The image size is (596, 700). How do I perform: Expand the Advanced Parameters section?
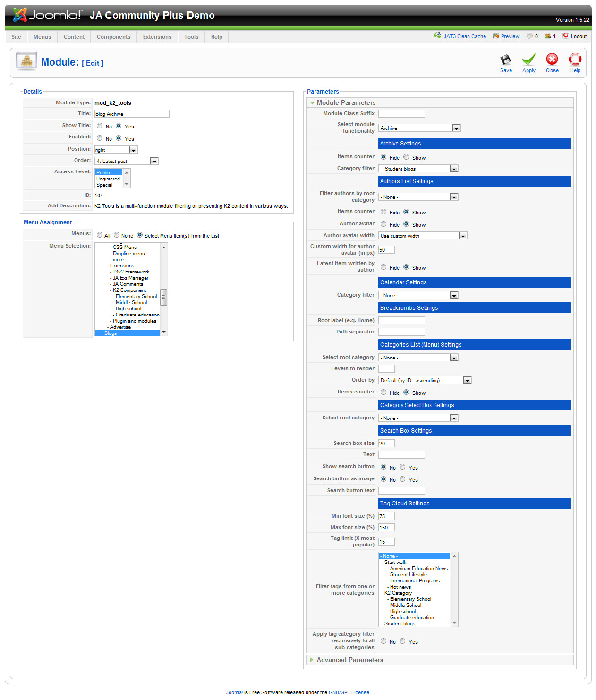(x=349, y=660)
